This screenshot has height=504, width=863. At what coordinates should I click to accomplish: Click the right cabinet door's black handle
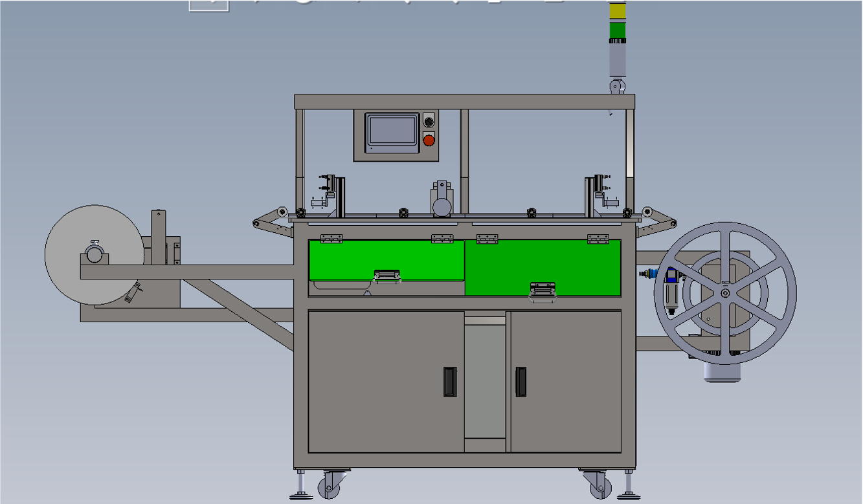[x=521, y=382]
